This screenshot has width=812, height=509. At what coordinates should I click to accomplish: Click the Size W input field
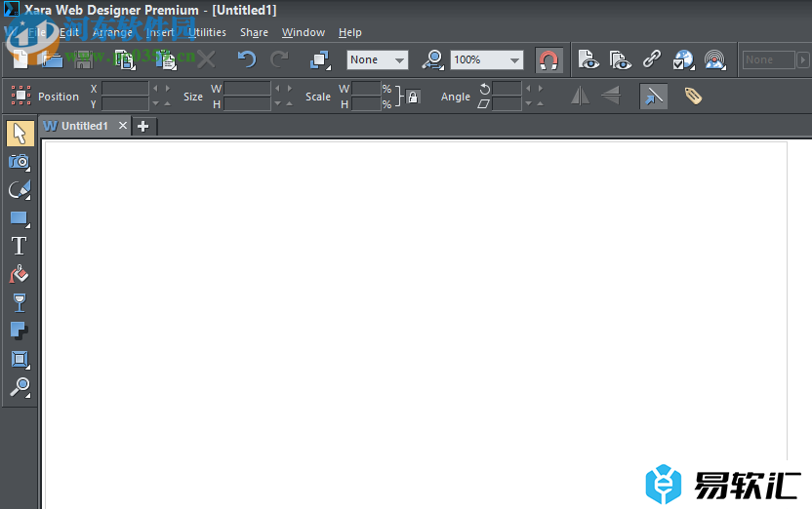point(248,89)
